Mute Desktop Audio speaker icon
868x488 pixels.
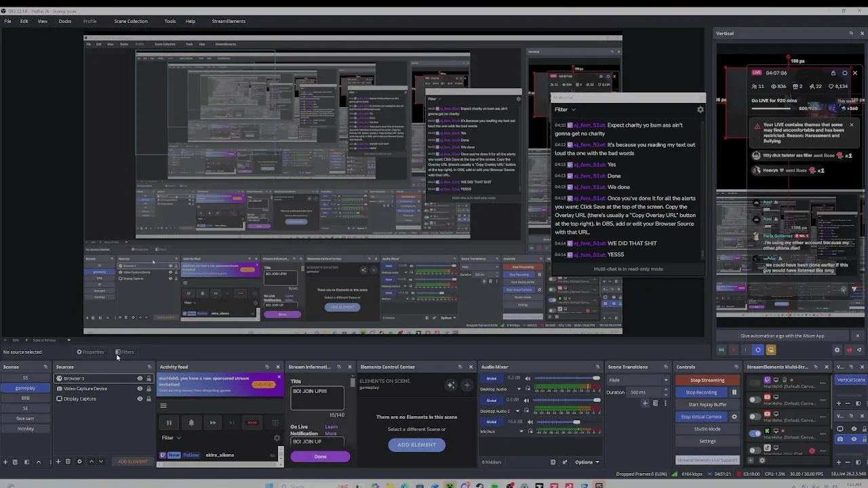pyautogui.click(x=528, y=379)
